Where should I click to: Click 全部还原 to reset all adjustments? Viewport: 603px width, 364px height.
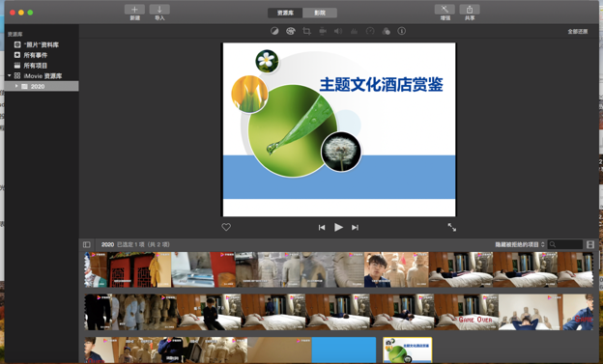pyautogui.click(x=578, y=32)
